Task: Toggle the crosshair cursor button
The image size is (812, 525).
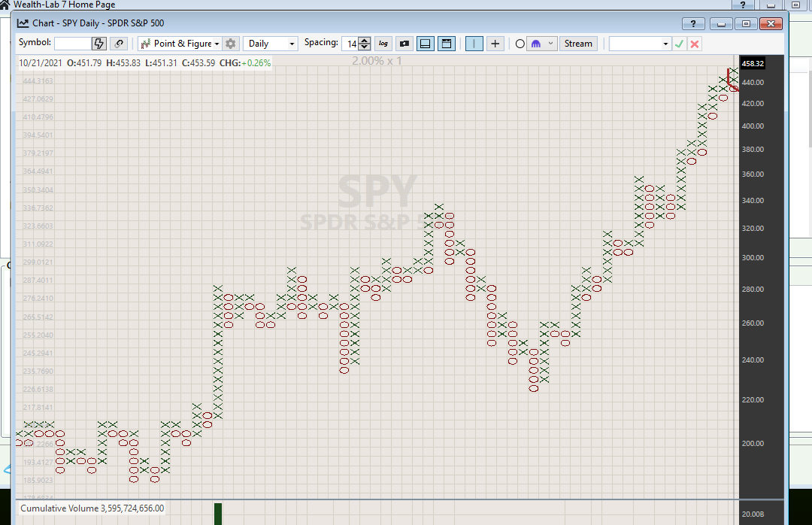Action: pos(495,44)
